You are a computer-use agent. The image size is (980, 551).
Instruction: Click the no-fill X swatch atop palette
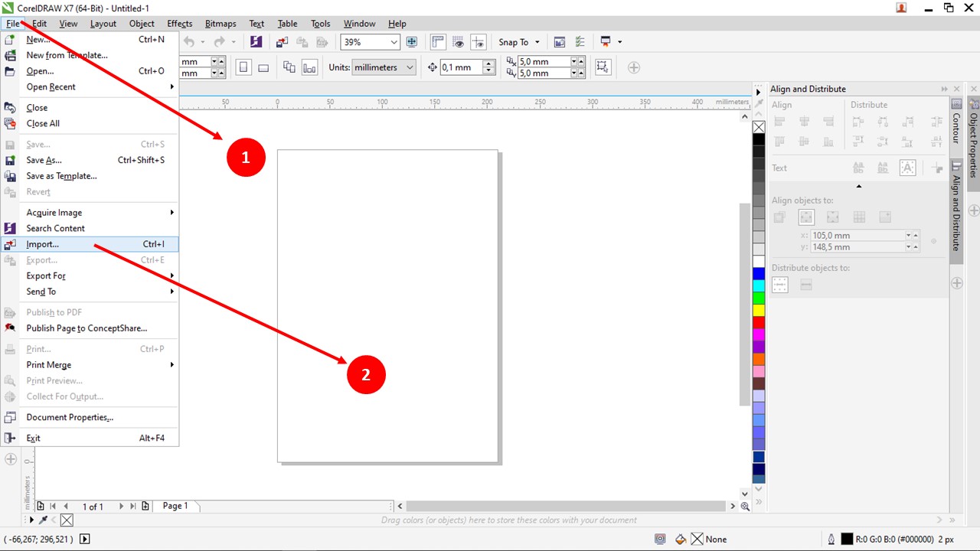[759, 127]
